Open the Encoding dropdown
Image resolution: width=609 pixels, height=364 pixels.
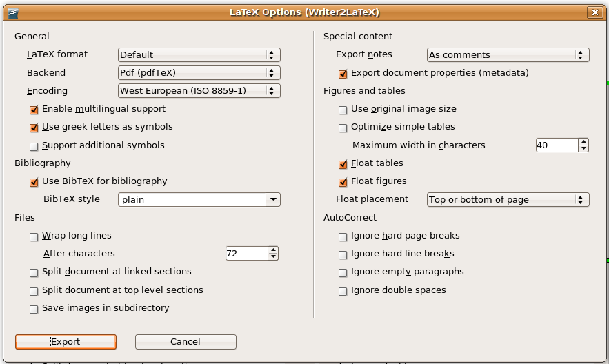click(x=199, y=91)
